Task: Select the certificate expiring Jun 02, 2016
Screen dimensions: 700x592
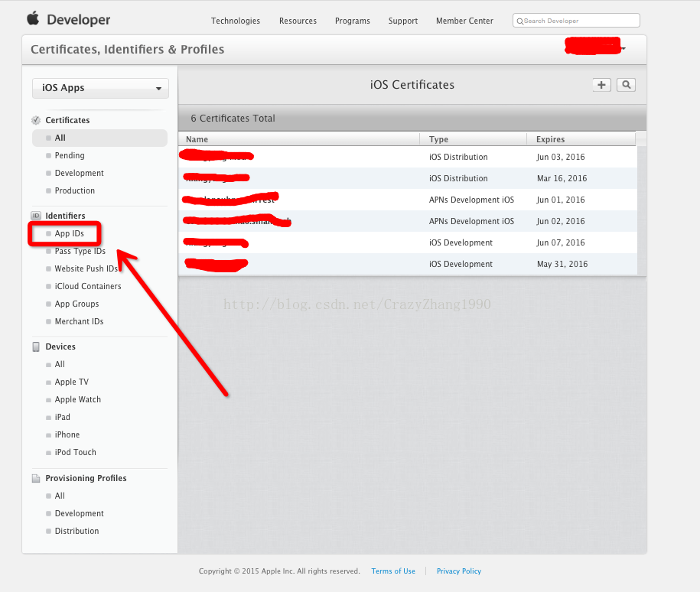Action: coord(408,222)
